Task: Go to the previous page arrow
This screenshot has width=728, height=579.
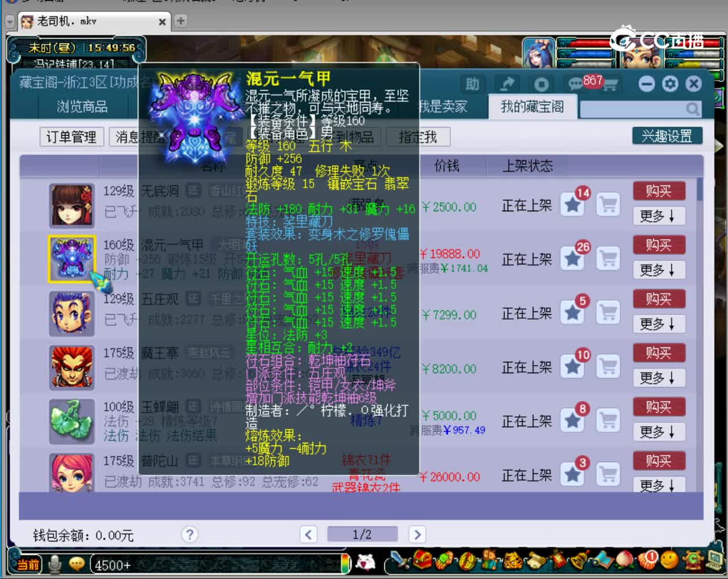Action: [308, 534]
